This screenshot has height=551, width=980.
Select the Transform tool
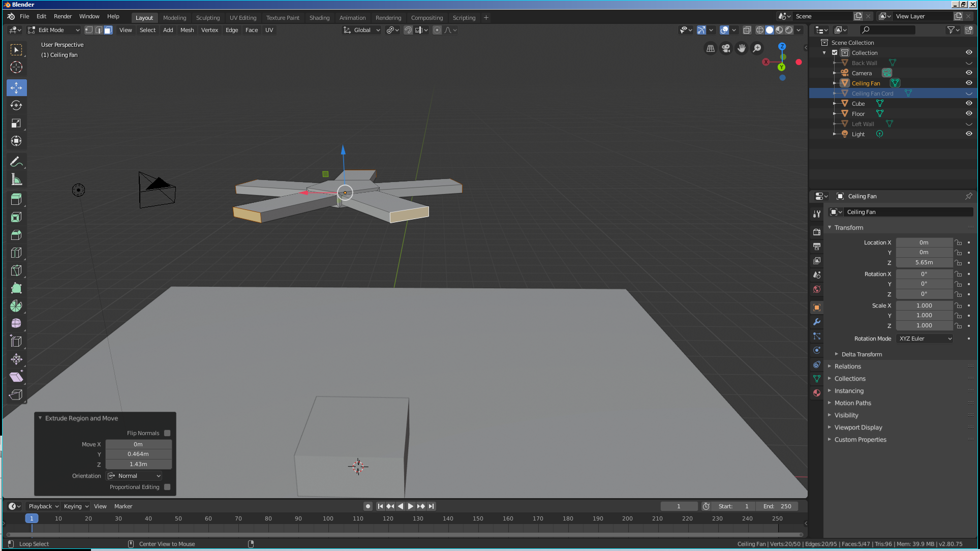coord(16,141)
